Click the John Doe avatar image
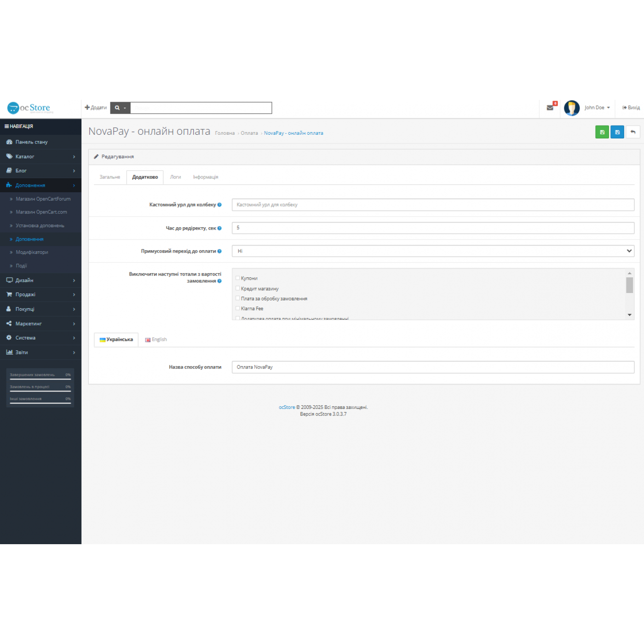644x644 pixels. (x=571, y=108)
